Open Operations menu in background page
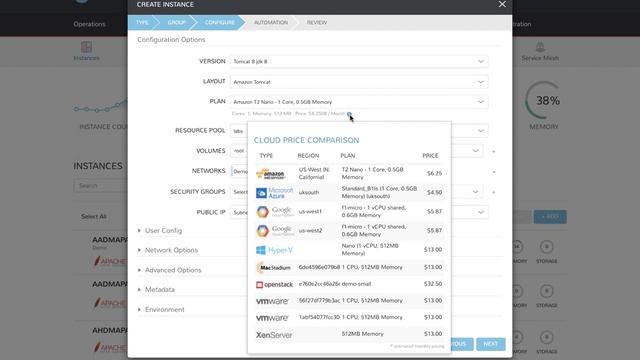The height and width of the screenshot is (360, 640). point(89,24)
